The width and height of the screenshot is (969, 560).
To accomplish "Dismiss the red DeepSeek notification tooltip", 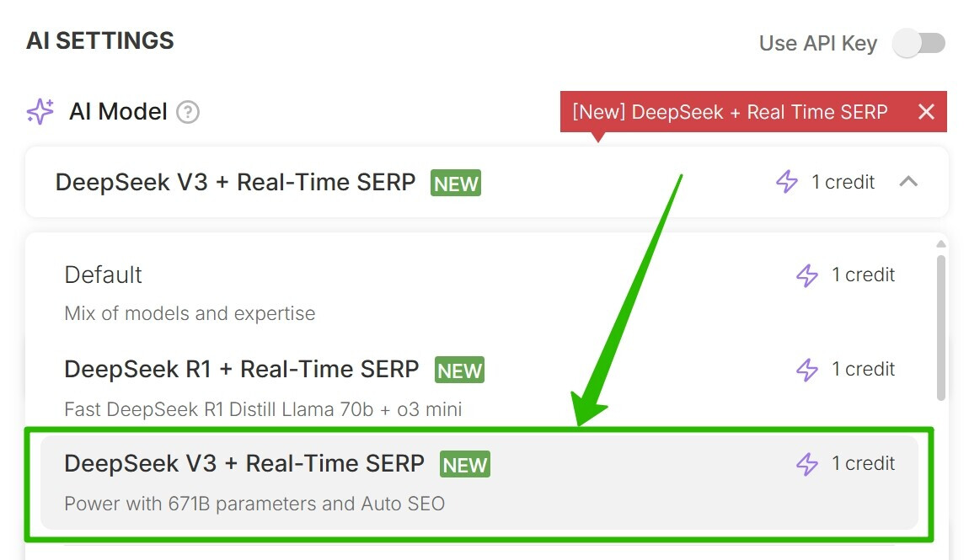I will tap(926, 112).
